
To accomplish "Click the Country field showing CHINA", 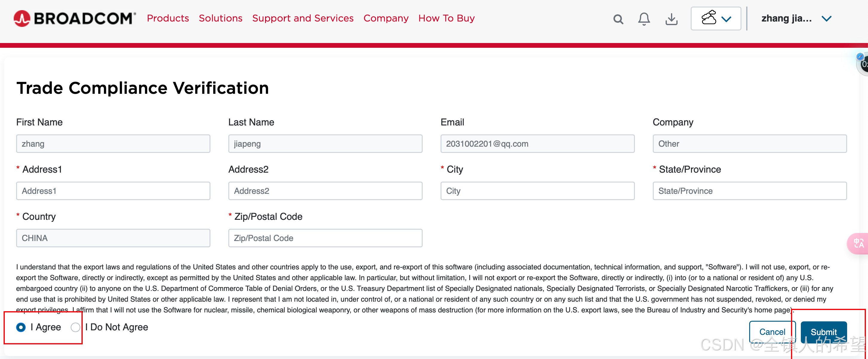I will (x=113, y=238).
